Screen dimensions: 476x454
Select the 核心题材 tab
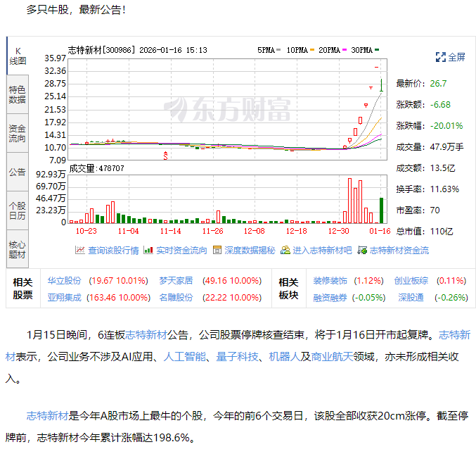pos(18,249)
